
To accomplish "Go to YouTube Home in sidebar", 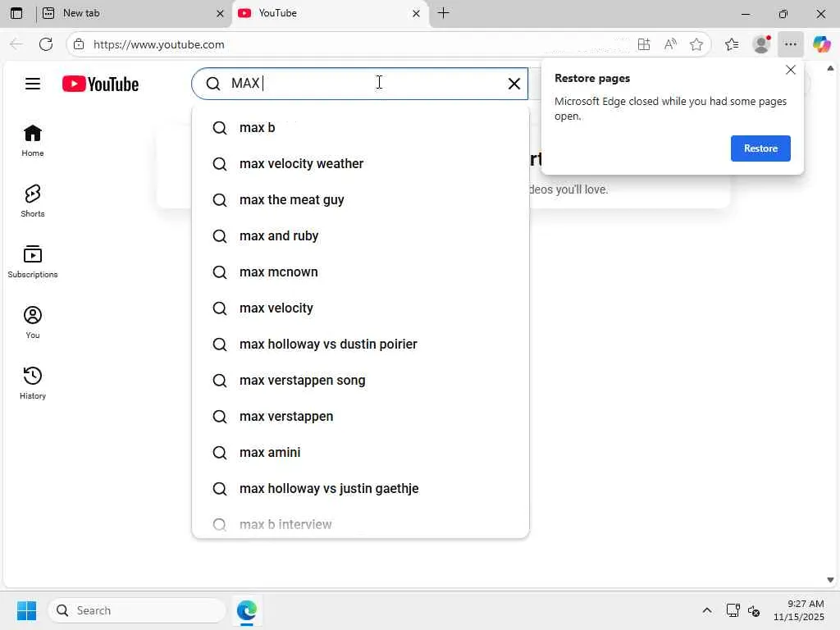I will click(33, 139).
